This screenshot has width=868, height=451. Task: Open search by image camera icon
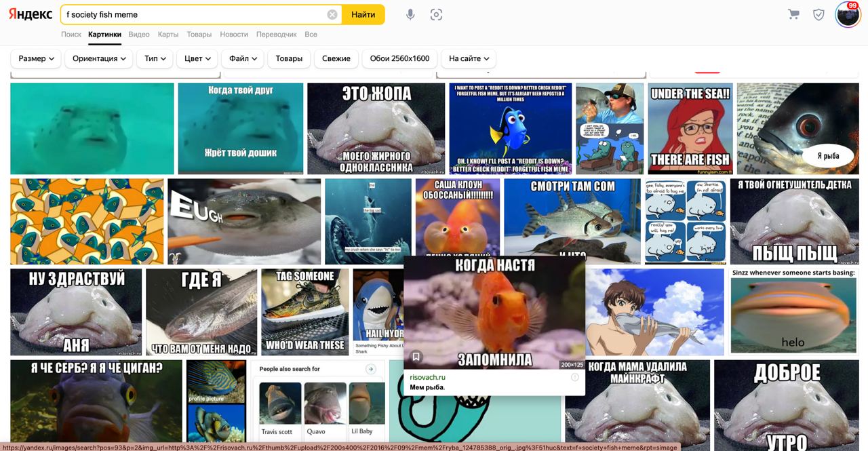point(436,14)
